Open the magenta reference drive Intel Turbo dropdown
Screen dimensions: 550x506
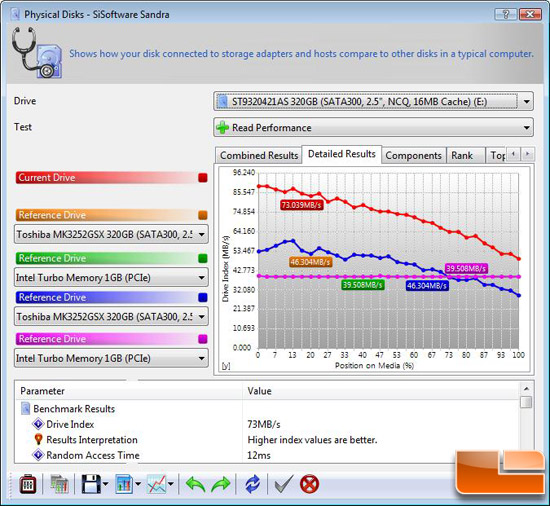(111, 358)
